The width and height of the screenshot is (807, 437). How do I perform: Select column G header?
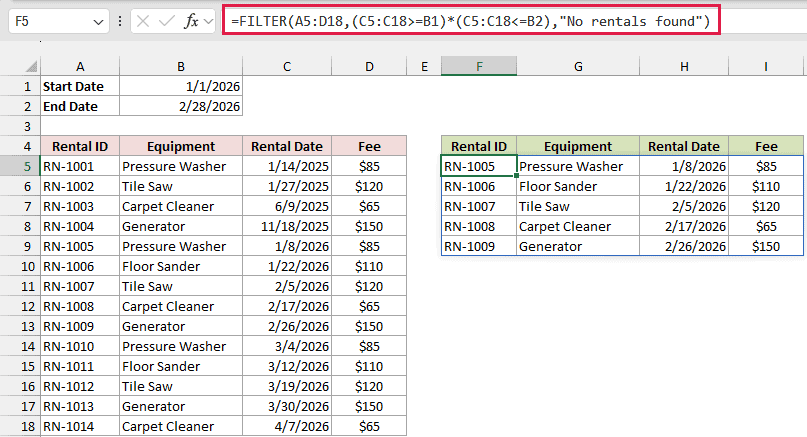pos(578,66)
